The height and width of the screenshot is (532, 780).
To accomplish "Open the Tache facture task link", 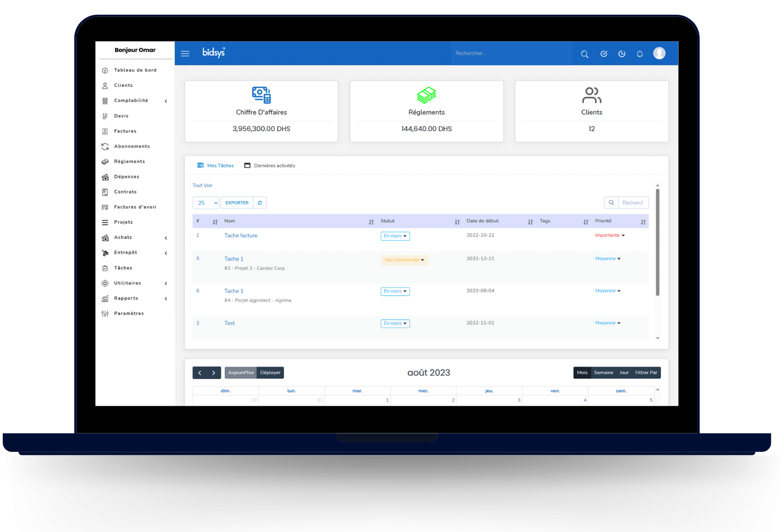I will pos(241,236).
